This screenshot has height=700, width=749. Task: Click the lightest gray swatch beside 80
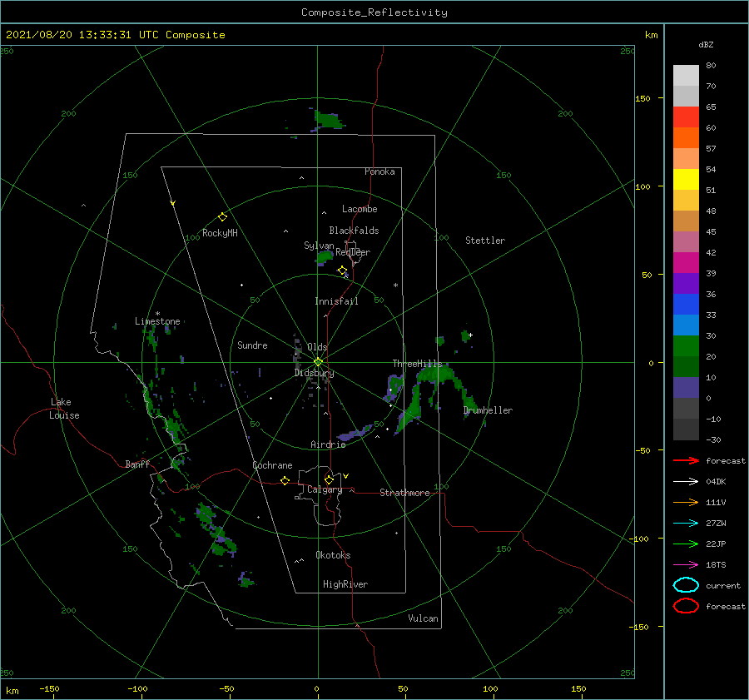coord(686,76)
